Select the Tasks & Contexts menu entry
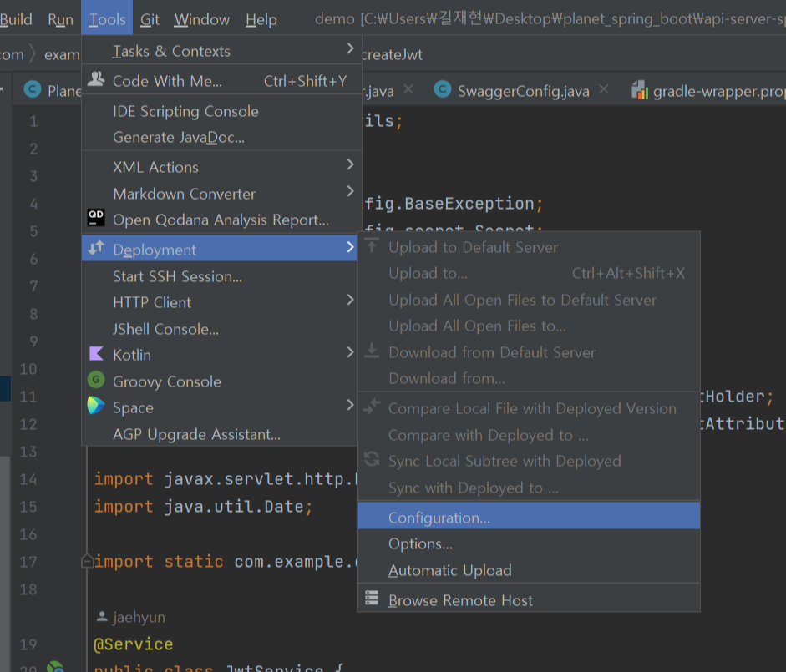This screenshot has width=786, height=672. click(221, 51)
